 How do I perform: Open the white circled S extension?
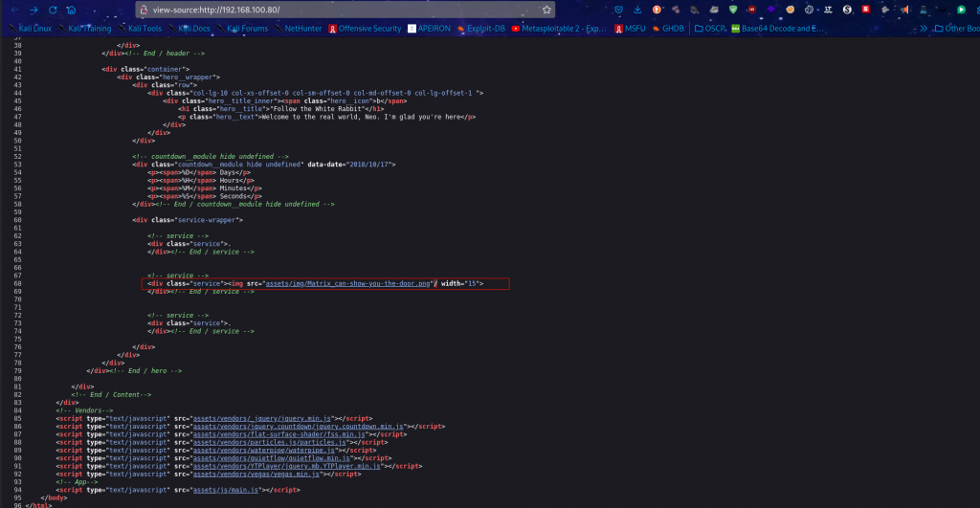point(848,10)
